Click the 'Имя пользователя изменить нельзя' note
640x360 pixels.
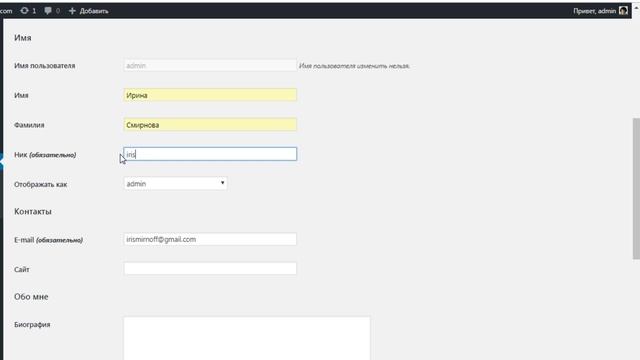(x=354, y=66)
